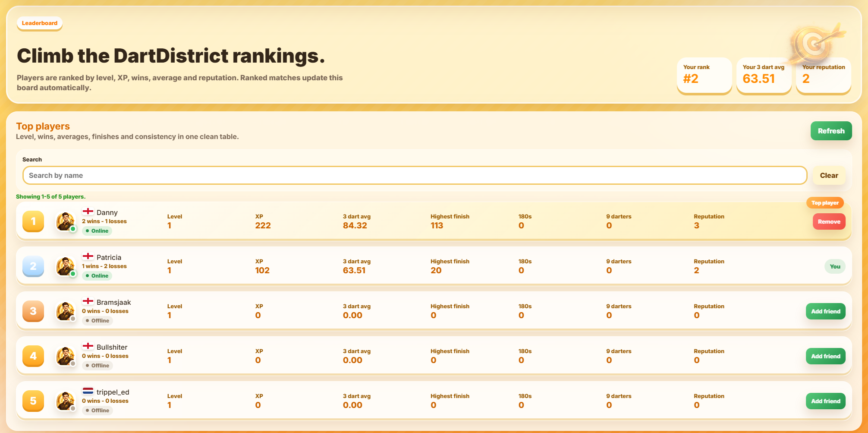Click Bramsjaak's Offline status pill
Viewport: 868px width, 433px height.
pos(97,321)
